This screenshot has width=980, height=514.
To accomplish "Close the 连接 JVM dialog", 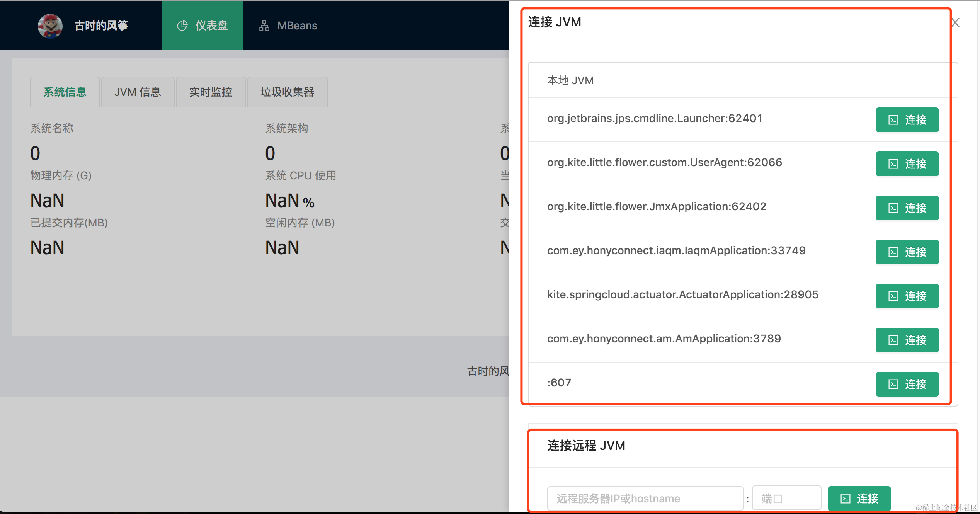I will [955, 22].
